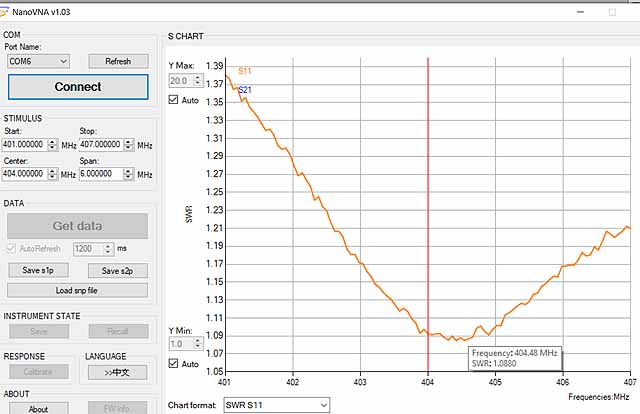Click the S21 legend label
The image size is (640, 414).
(x=244, y=90)
